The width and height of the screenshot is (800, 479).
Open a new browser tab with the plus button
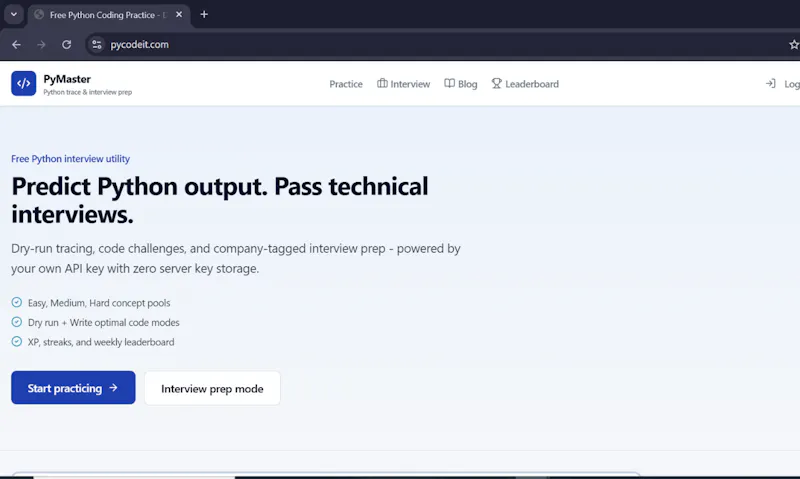[x=204, y=15]
